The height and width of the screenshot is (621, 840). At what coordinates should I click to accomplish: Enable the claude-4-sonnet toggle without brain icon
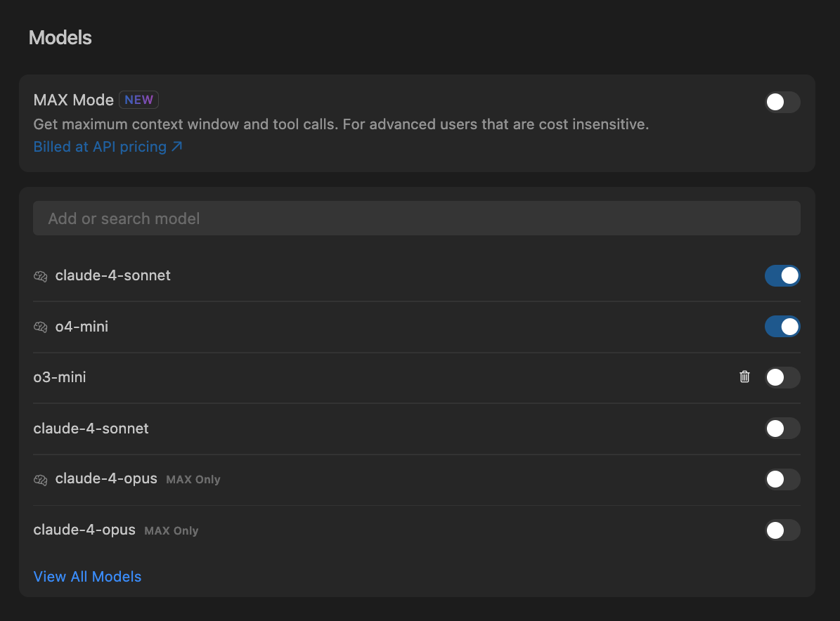pyautogui.click(x=782, y=429)
